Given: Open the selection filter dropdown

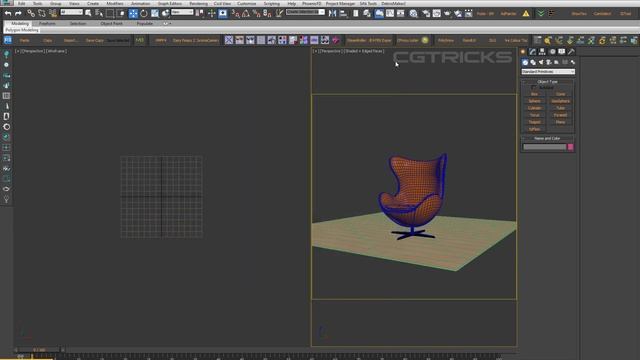Looking at the screenshot, I should pyautogui.click(x=71, y=12).
